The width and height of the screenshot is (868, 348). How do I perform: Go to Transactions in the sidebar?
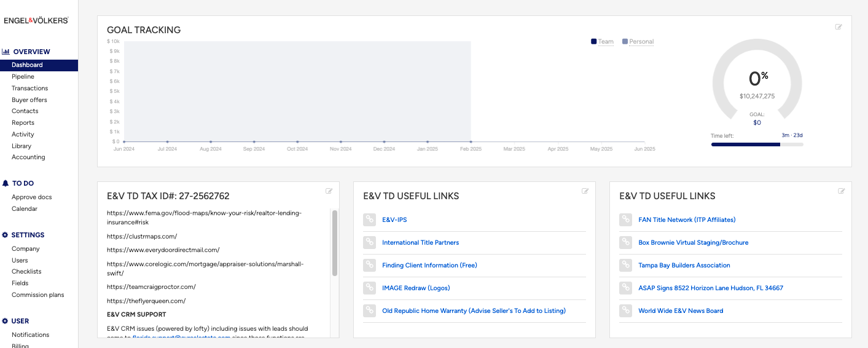point(29,89)
